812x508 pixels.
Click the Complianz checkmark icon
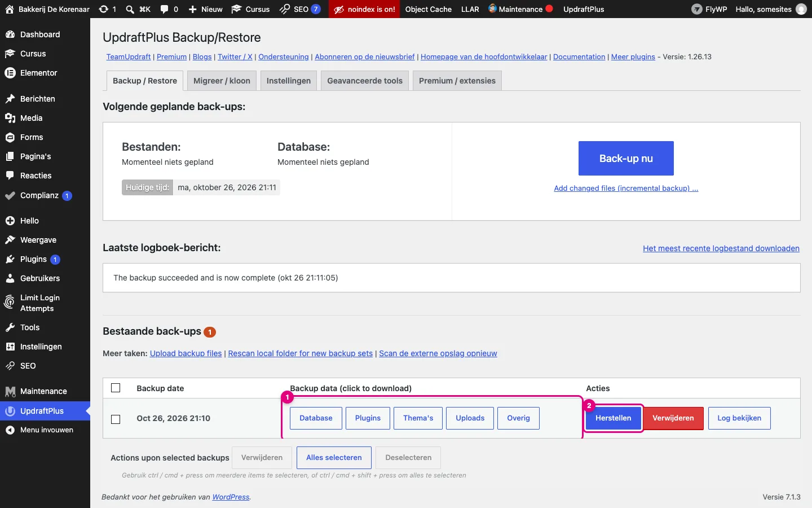coord(10,195)
